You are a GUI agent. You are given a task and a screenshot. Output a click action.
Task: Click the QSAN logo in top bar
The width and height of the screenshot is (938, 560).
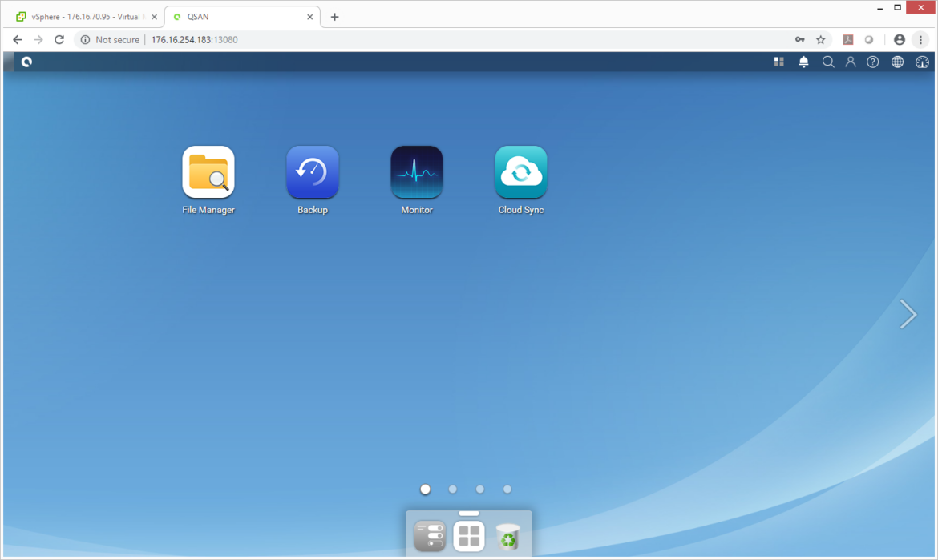(26, 62)
